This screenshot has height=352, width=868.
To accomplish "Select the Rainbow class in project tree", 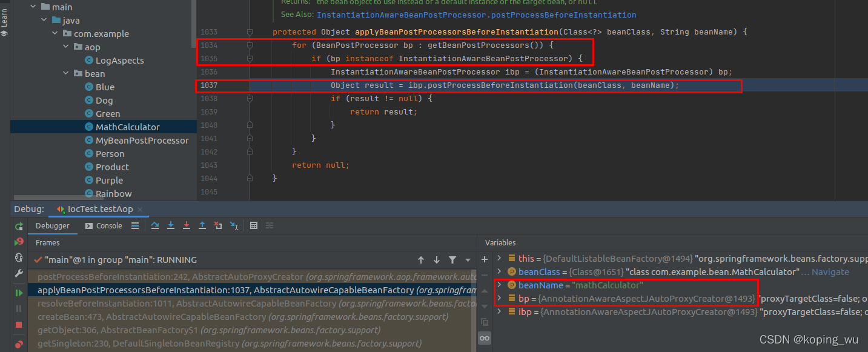I will [113, 194].
